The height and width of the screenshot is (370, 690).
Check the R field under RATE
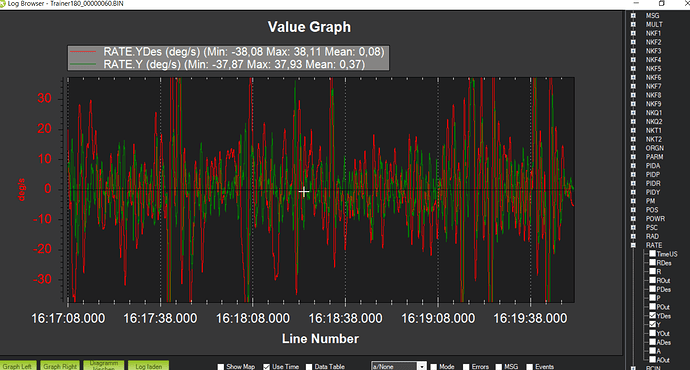[653, 271]
